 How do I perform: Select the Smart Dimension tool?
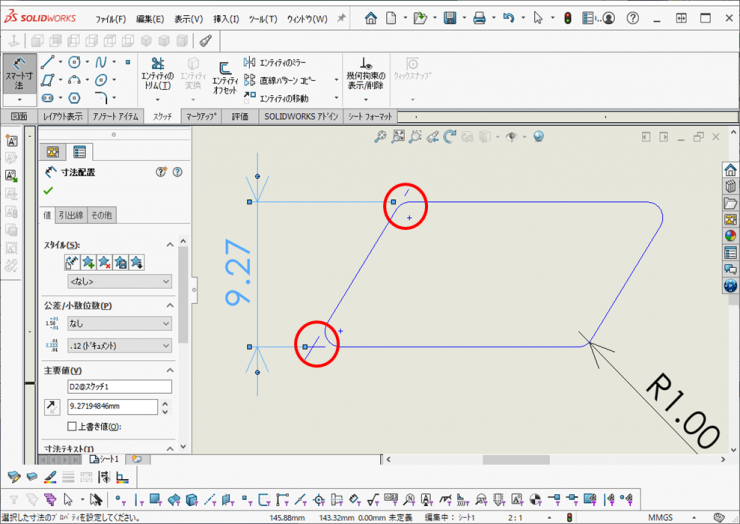coord(19,73)
